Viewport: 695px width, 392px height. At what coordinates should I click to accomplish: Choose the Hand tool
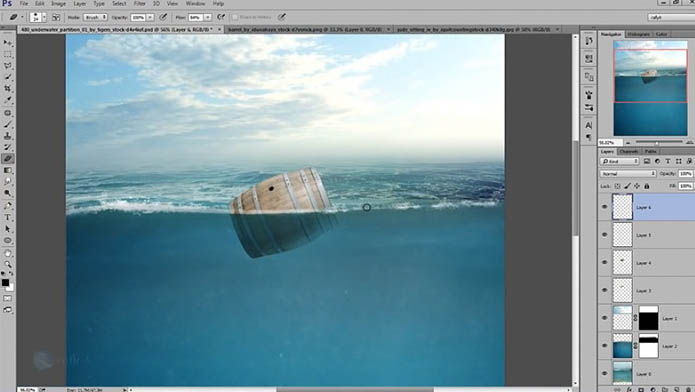[x=8, y=253]
